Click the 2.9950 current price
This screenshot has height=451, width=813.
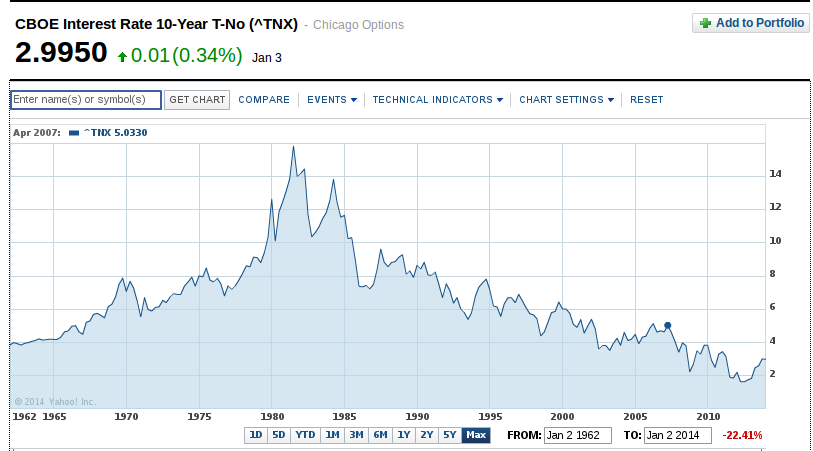click(x=61, y=53)
